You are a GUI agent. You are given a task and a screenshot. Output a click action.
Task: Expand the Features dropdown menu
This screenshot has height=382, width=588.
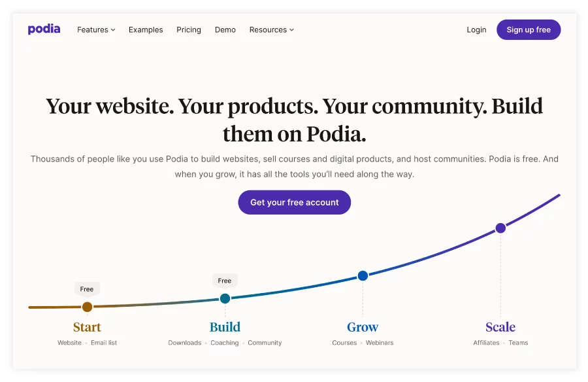[96, 29]
